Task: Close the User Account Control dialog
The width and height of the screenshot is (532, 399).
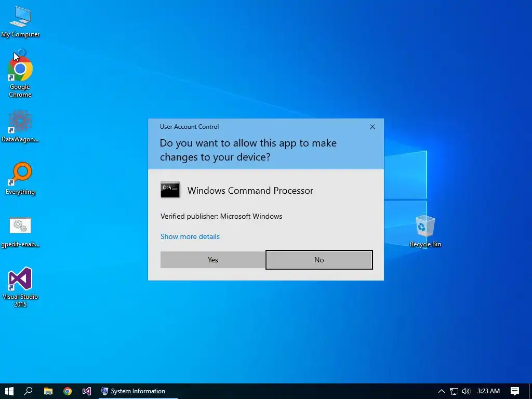Action: point(372,127)
